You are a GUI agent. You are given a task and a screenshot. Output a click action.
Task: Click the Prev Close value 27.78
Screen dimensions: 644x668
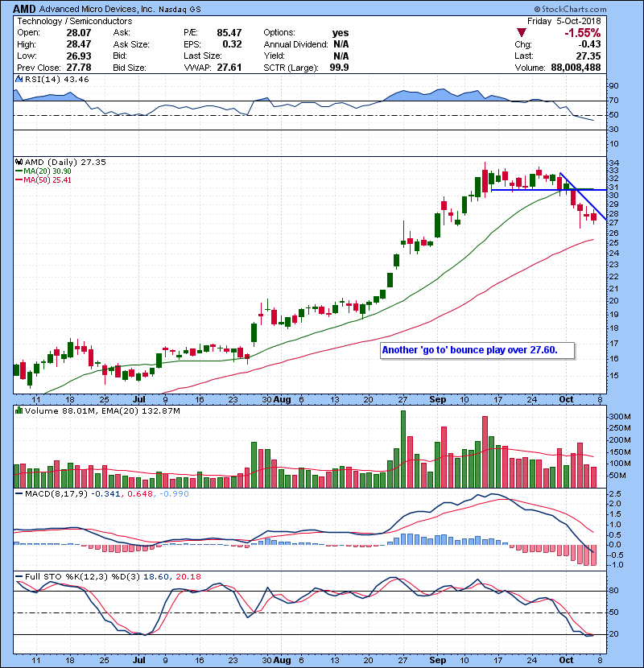[78, 68]
